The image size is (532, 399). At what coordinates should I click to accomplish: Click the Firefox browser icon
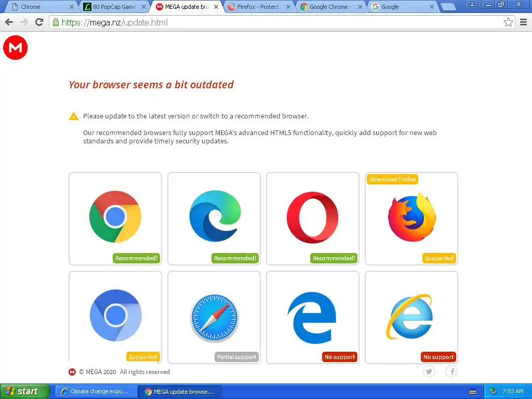pyautogui.click(x=412, y=217)
